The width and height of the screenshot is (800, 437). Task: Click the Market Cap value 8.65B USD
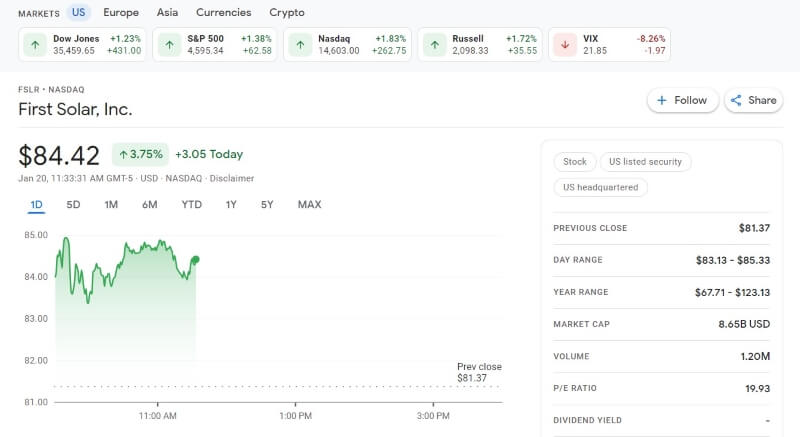tap(744, 324)
